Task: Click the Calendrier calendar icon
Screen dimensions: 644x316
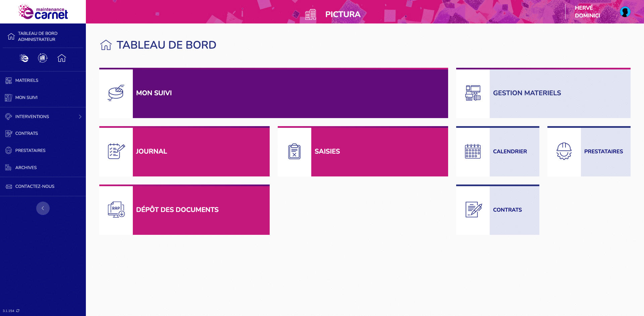Action: tap(473, 151)
